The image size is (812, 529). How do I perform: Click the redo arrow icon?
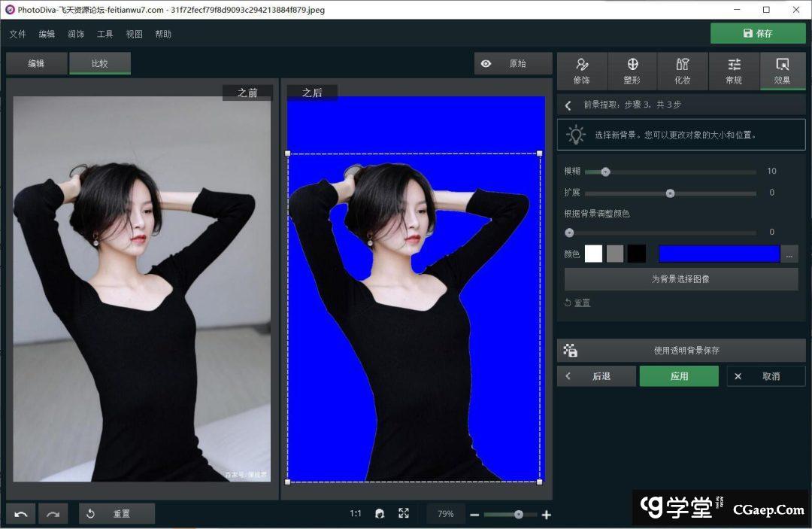point(53,514)
